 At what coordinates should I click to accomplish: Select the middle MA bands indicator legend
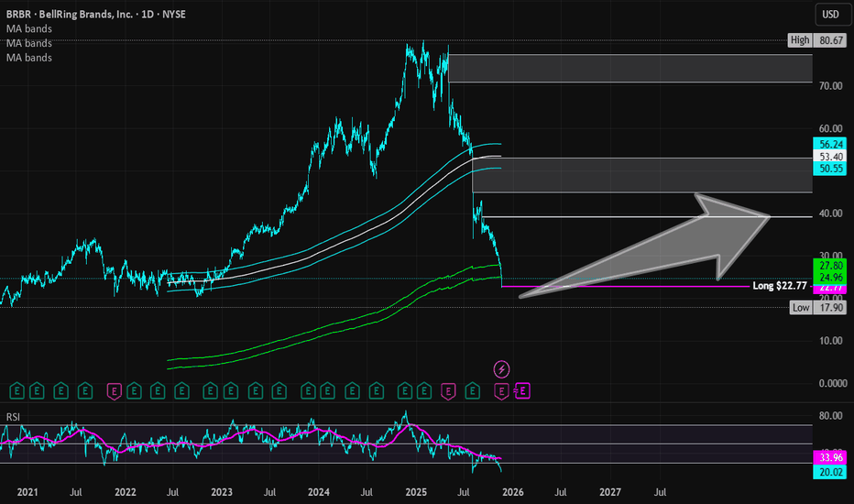click(x=29, y=43)
